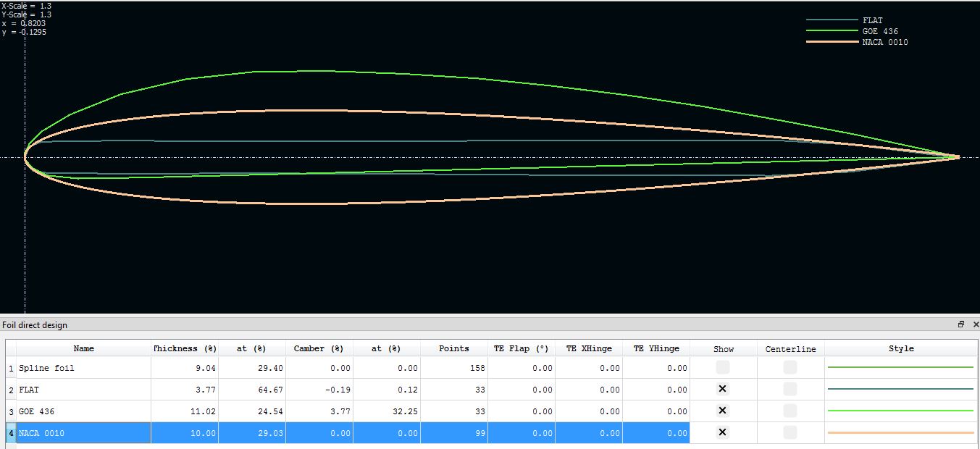Open line style of Spline foil

[900, 368]
